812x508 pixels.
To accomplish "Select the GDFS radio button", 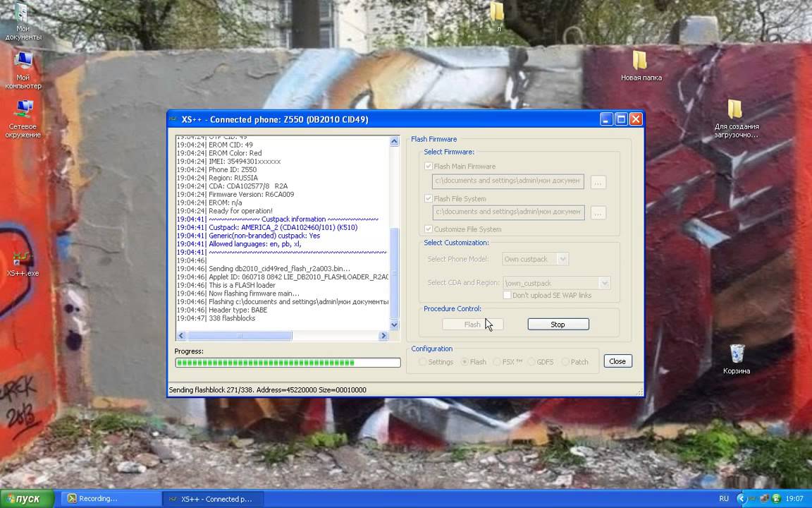I will click(531, 362).
